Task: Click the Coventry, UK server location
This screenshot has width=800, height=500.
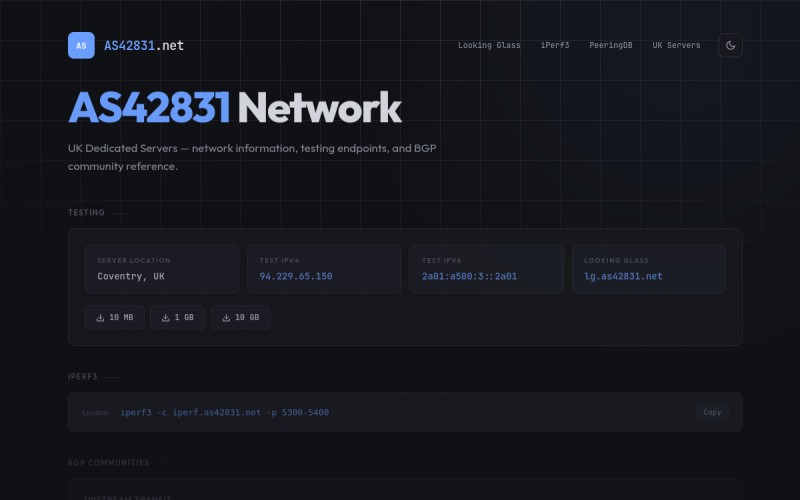Action: click(131, 276)
